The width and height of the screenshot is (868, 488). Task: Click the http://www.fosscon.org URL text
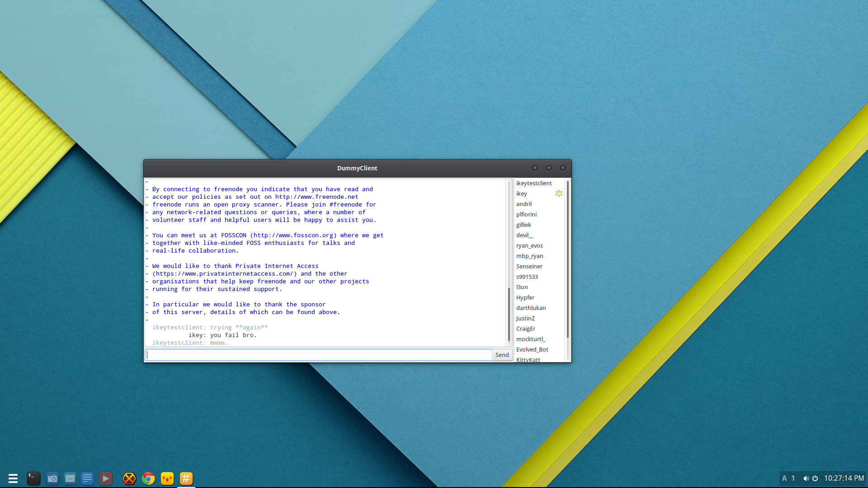coord(293,235)
